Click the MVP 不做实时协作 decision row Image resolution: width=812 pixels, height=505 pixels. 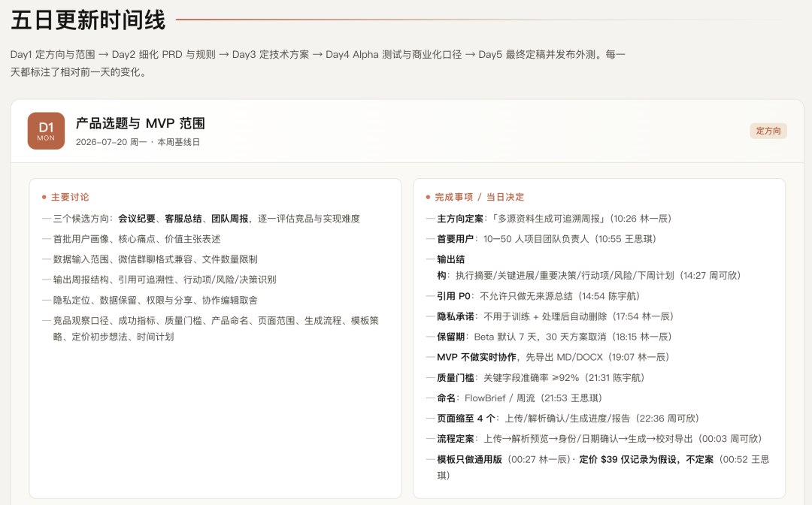548,357
